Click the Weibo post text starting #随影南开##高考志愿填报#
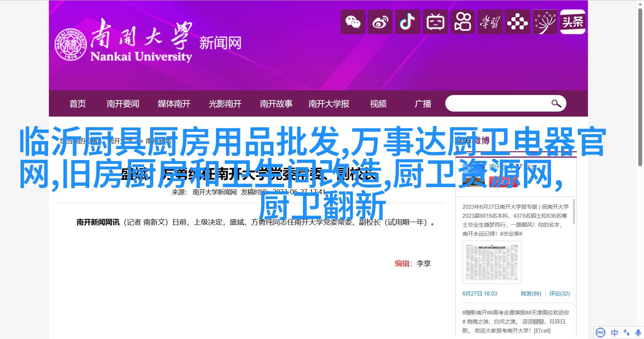This screenshot has width=644, height=339. (x=515, y=322)
